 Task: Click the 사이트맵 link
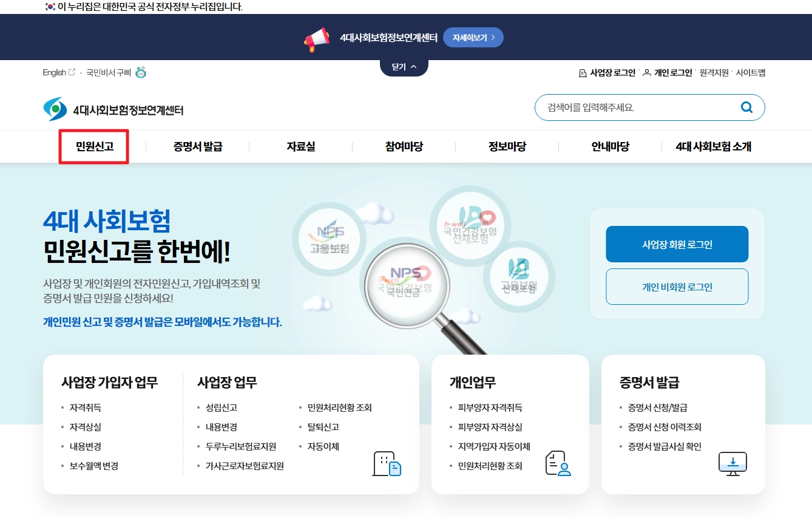pos(751,72)
